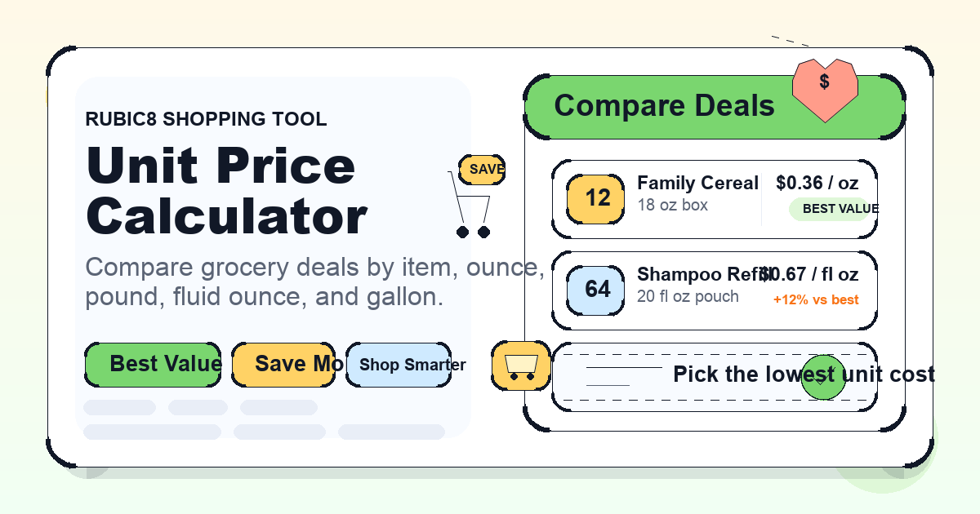Click the Unit Price Calculator title

pyautogui.click(x=227, y=191)
